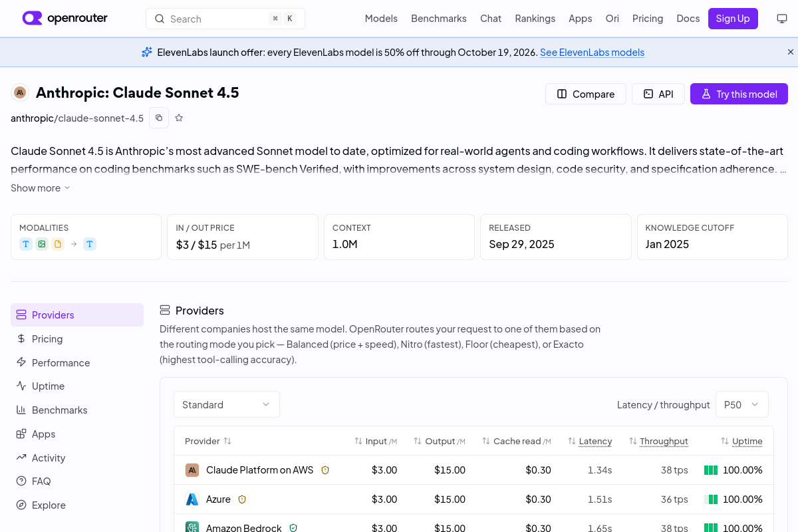798x532 pixels.
Task: Click the Azure provider logo
Action: (192, 499)
